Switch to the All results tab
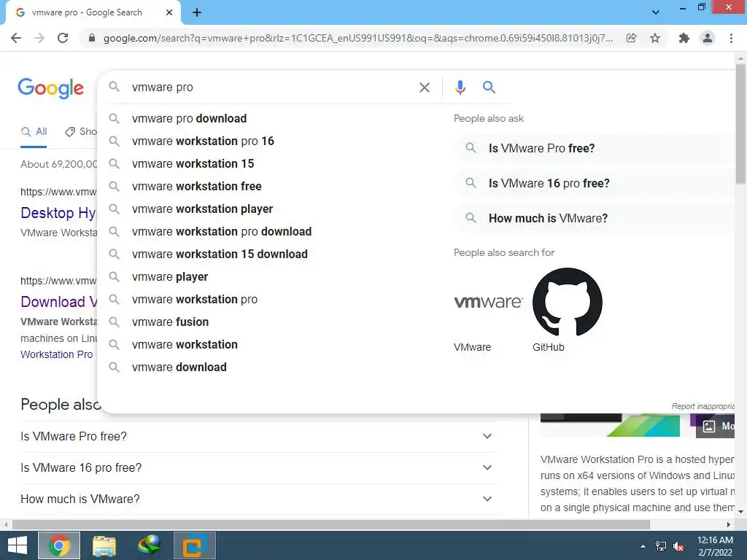 (34, 132)
